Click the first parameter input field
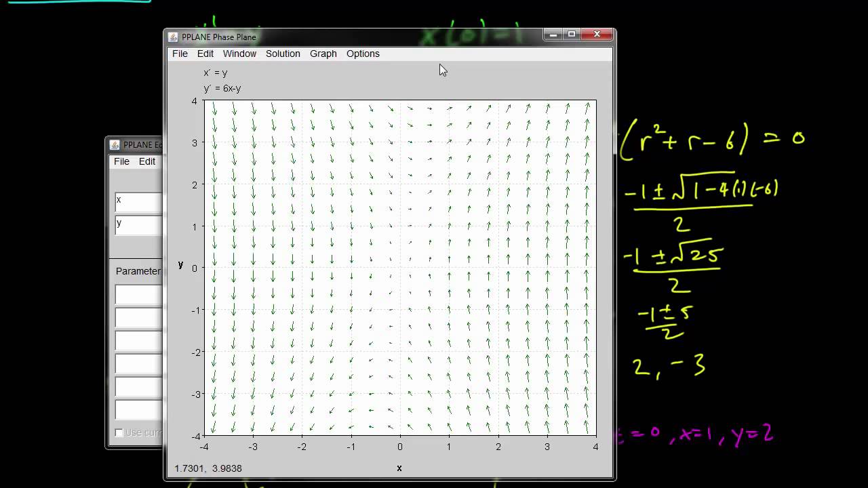Image resolution: width=868 pixels, height=488 pixels. click(138, 294)
